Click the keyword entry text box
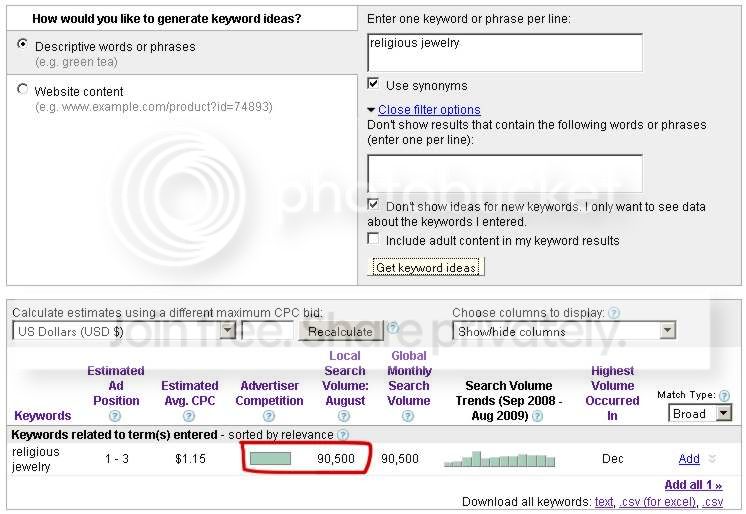 click(505, 52)
